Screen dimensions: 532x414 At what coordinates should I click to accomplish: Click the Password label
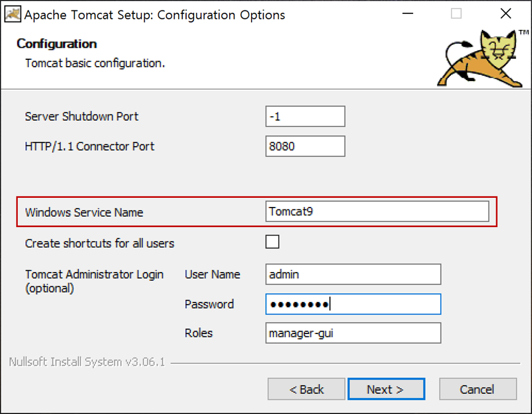pyautogui.click(x=209, y=304)
